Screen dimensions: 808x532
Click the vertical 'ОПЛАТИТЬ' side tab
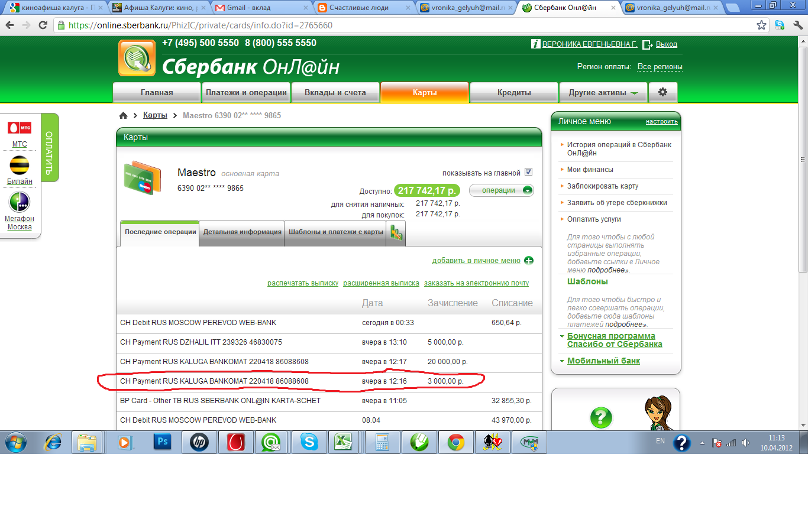coord(50,148)
